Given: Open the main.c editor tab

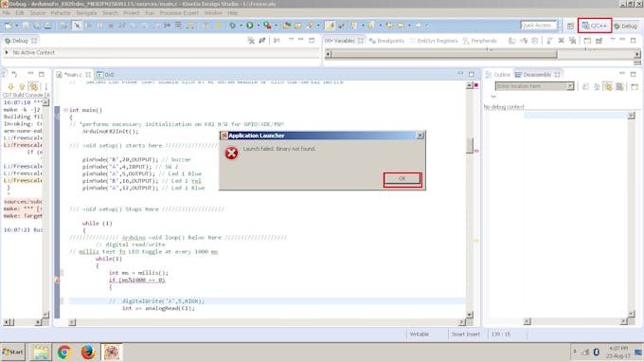Looking at the screenshot, I should [74, 75].
